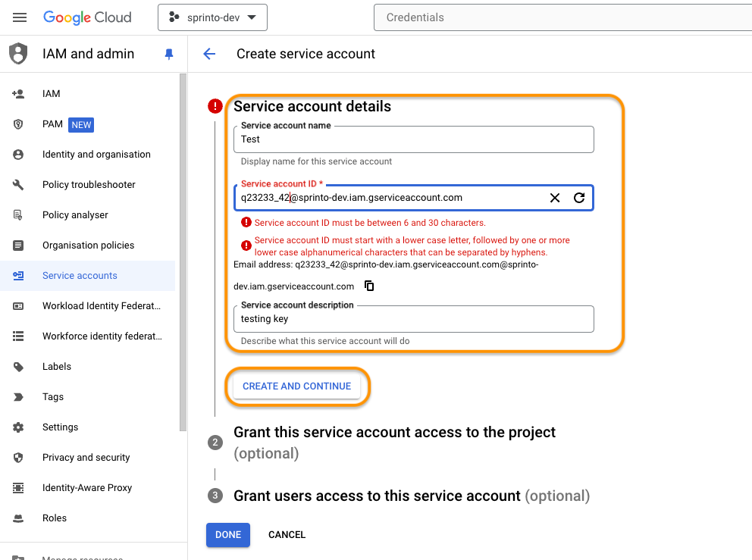Click the PAM shield icon

coord(18,125)
